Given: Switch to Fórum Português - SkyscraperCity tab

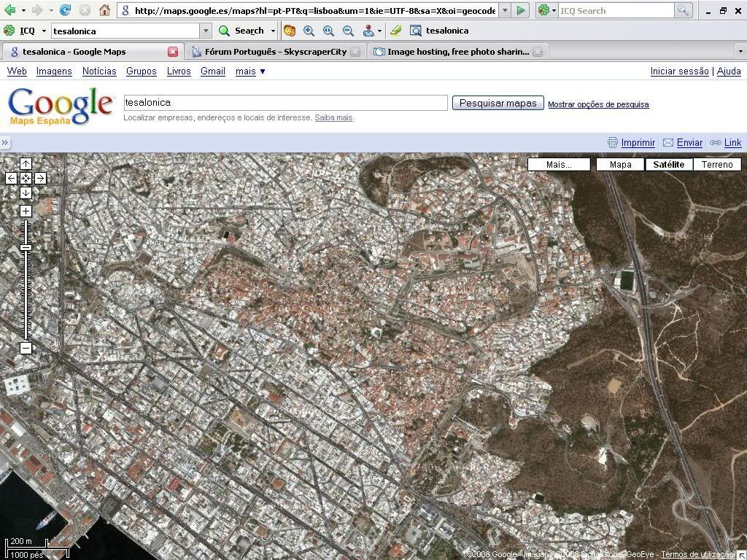Looking at the screenshot, I should click(x=275, y=52).
